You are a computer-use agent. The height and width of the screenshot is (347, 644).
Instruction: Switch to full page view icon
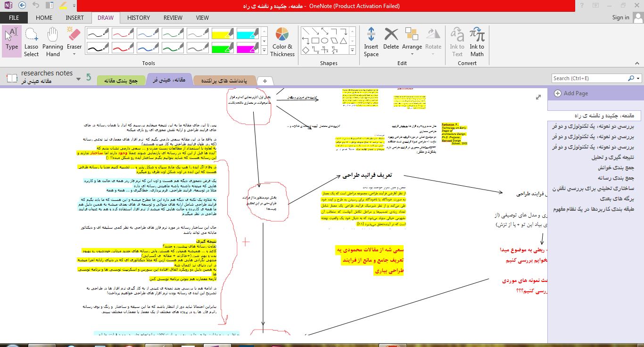point(538,97)
